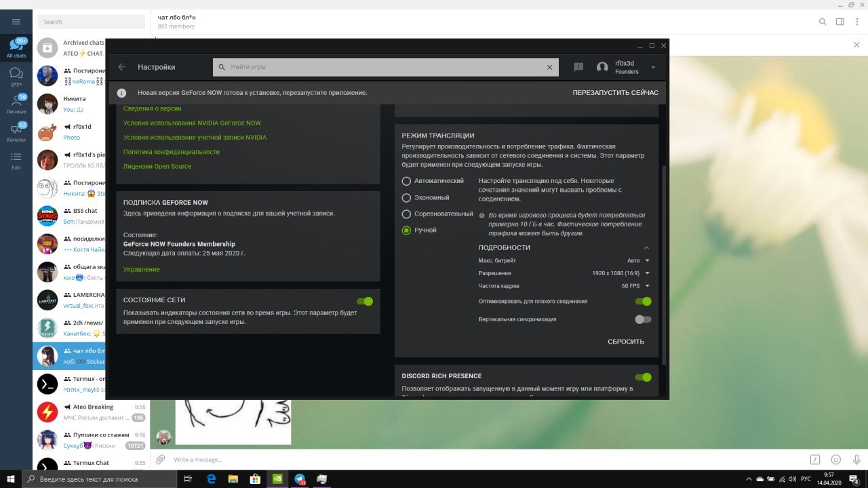Switch to the NVIDIA GeForce NOW taskbar icon

tap(277, 479)
